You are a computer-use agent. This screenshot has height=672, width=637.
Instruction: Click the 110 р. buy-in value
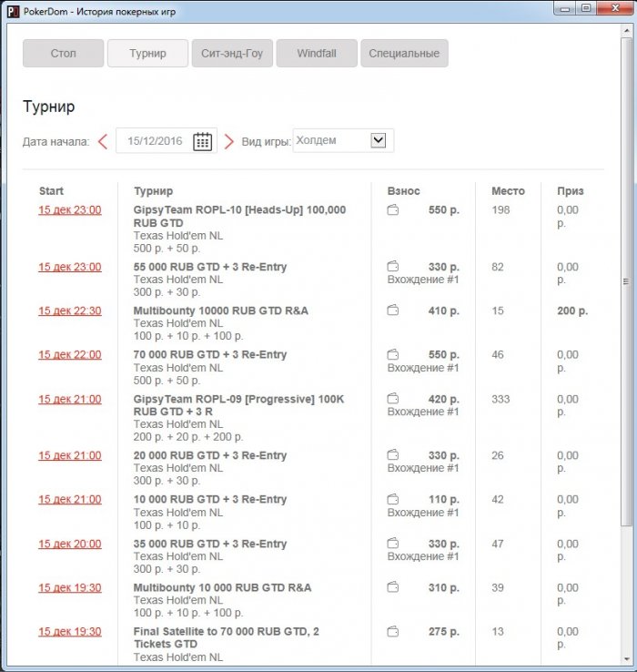coord(444,500)
